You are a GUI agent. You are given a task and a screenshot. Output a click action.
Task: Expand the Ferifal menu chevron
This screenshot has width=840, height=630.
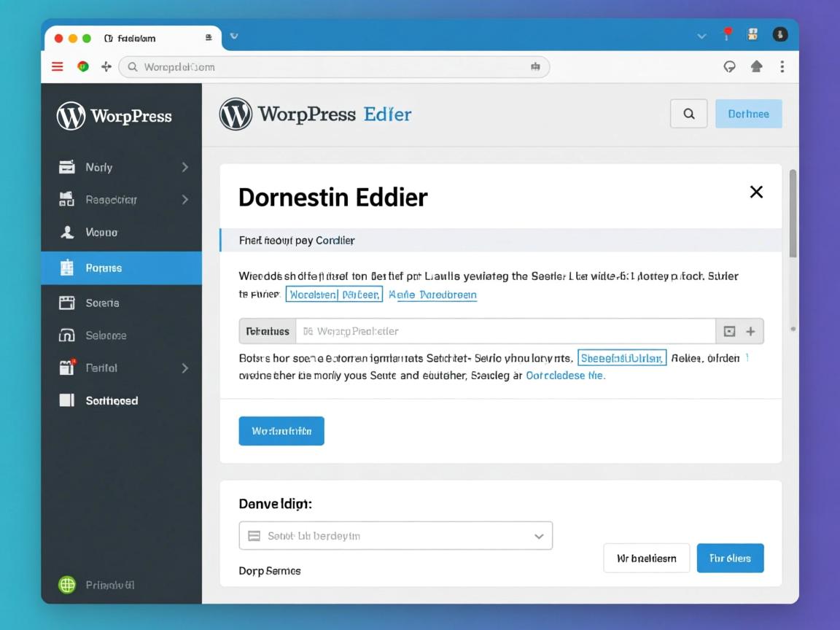(184, 368)
